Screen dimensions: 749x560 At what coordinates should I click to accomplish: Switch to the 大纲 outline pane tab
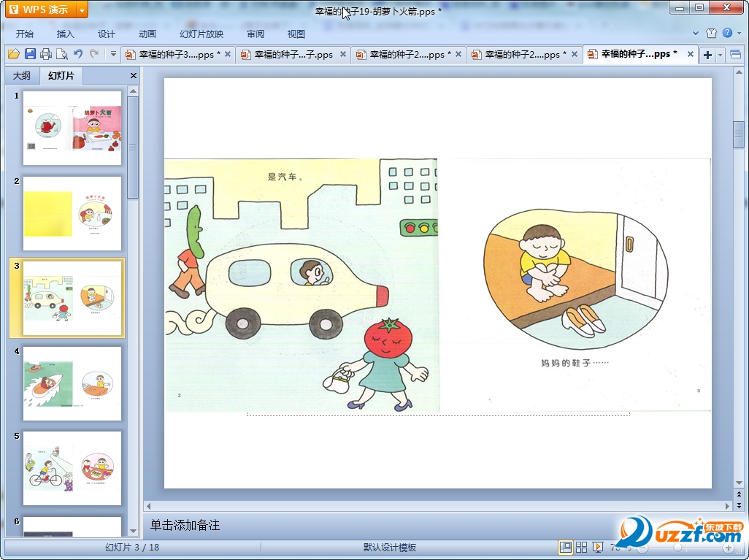click(x=21, y=75)
